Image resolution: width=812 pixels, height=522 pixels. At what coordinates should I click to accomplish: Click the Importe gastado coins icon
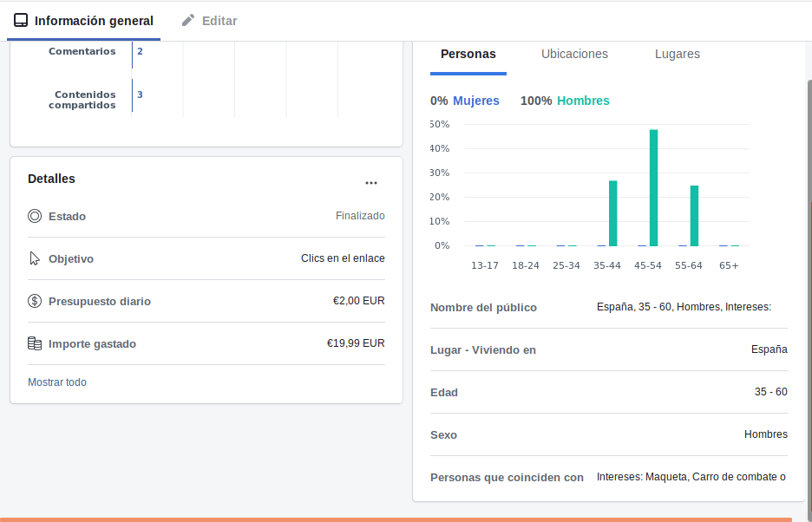[35, 343]
